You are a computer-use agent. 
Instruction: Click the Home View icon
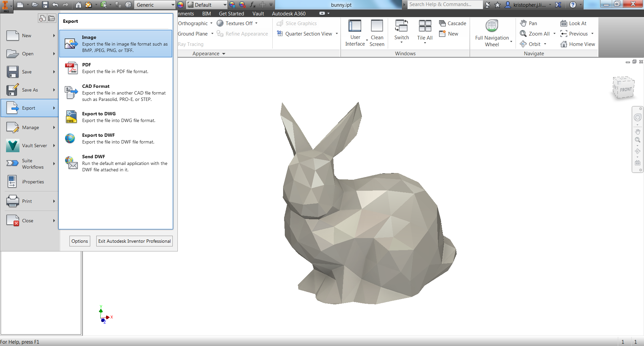click(x=578, y=44)
